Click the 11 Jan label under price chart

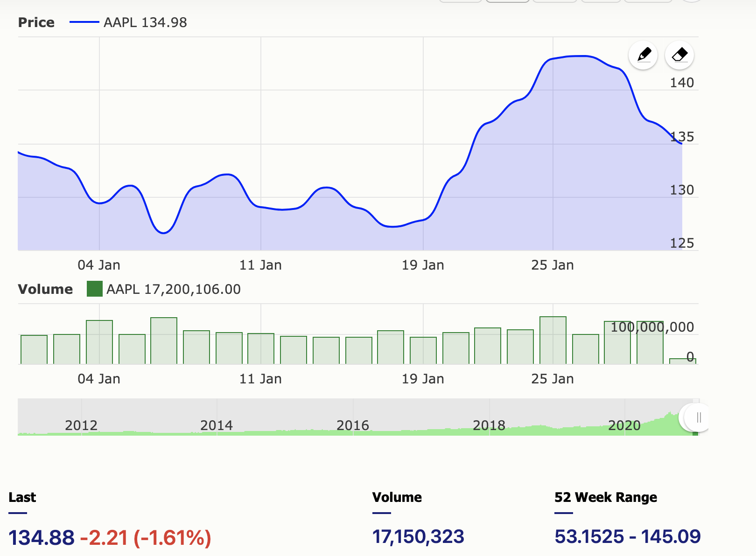(260, 265)
